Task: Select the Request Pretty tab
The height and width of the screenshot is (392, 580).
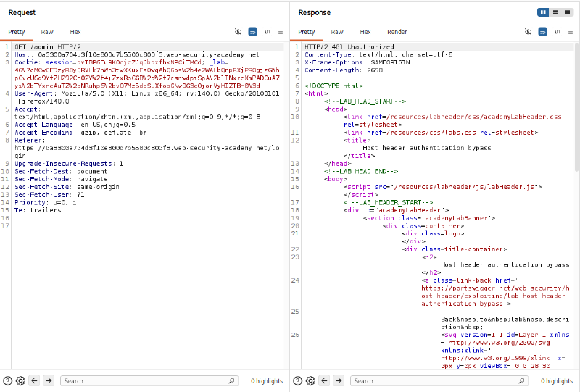Action: pyautogui.click(x=17, y=32)
